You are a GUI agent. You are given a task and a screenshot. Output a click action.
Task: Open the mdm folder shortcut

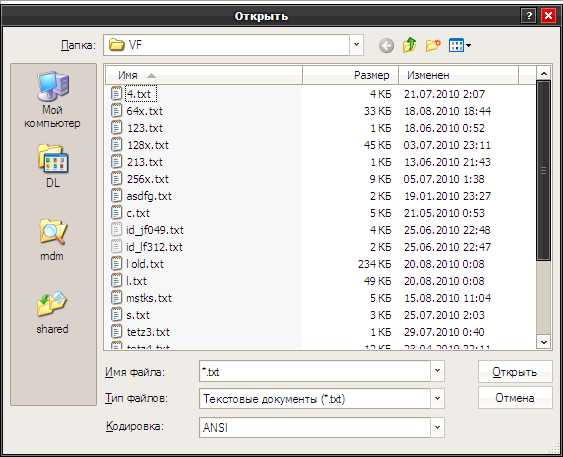pos(52,240)
